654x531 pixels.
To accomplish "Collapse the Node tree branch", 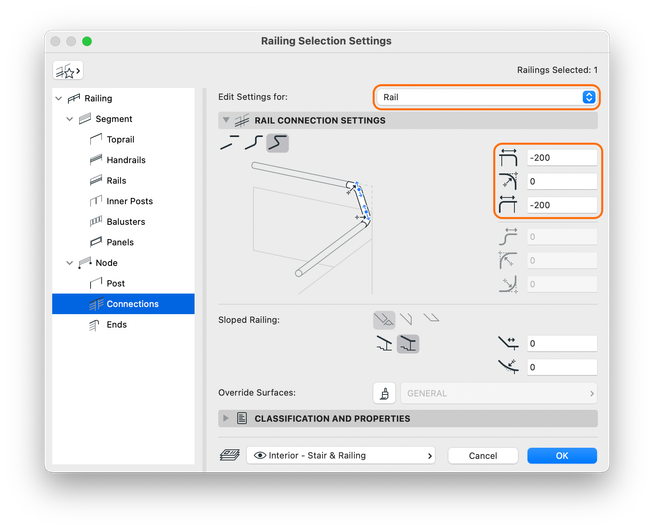I will point(70,263).
